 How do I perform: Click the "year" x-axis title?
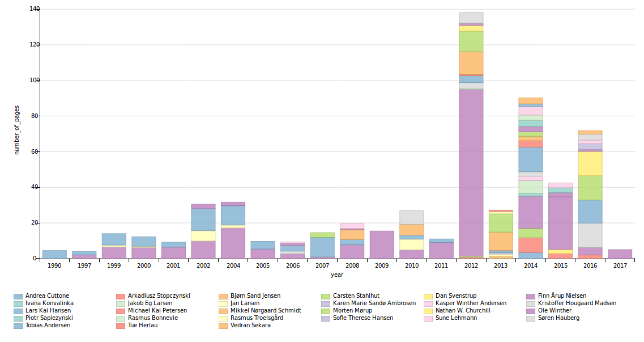[x=337, y=275]
